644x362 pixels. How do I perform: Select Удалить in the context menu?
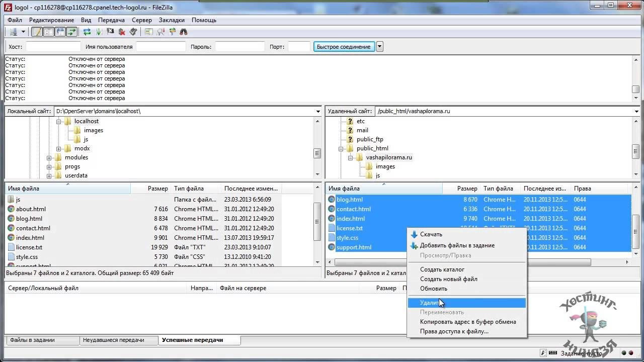(430, 303)
